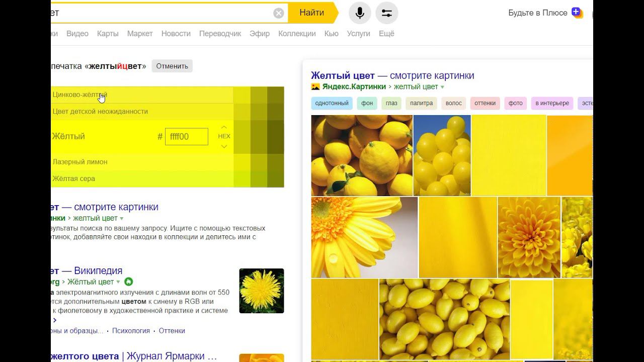Viewport: 644px width, 362px height.
Task: Open 'Желтый цвет — смотрите картинки' right panel title
Action: (x=392, y=75)
